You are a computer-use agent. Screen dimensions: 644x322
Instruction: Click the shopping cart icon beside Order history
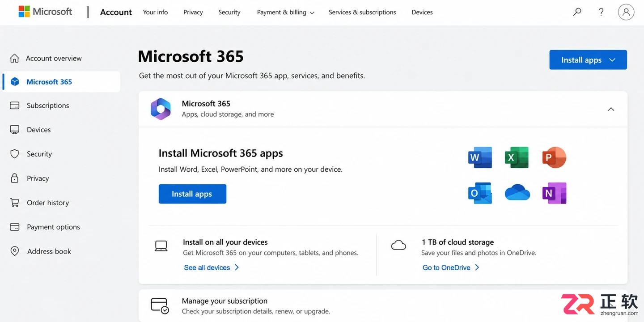[15, 203]
